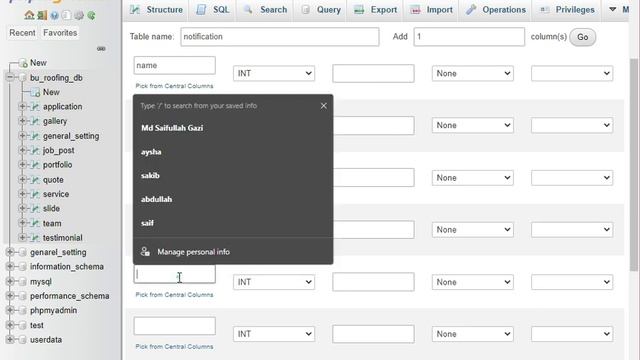Click the application table icon

point(36,107)
